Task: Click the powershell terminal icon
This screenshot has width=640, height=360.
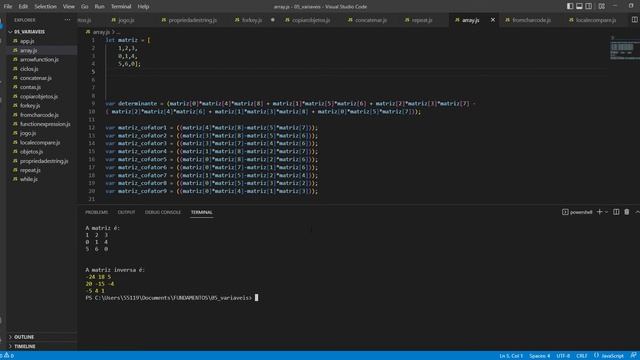Action: click(x=565, y=212)
